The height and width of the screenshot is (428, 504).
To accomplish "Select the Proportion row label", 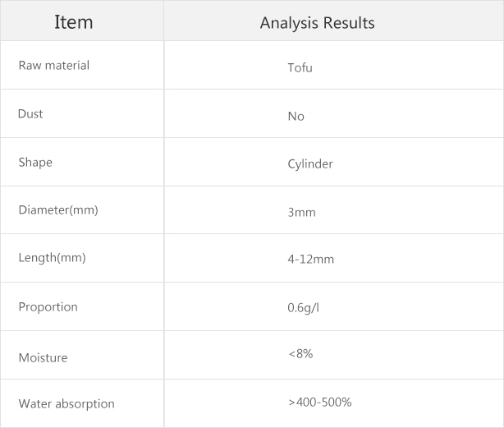I will 48,307.
